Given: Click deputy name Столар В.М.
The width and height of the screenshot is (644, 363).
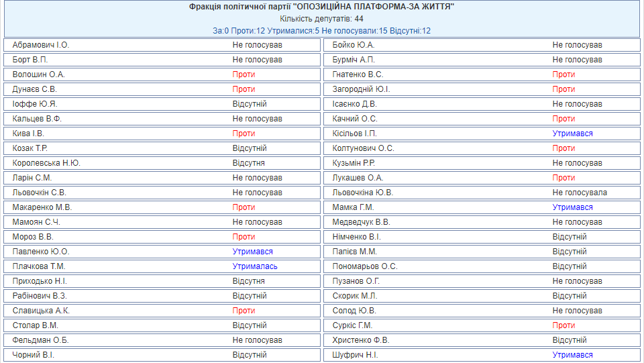Looking at the screenshot, I should tap(35, 325).
